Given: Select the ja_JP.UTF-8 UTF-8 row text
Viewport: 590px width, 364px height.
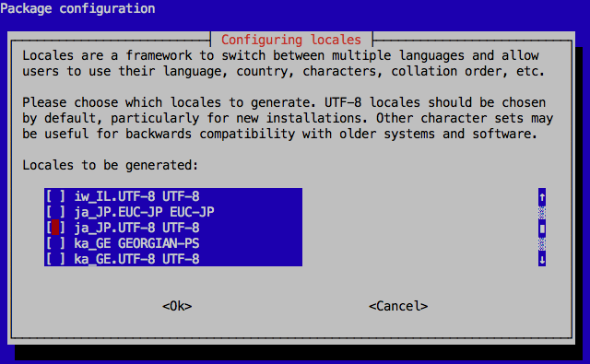Looking at the screenshot, I should [x=136, y=228].
